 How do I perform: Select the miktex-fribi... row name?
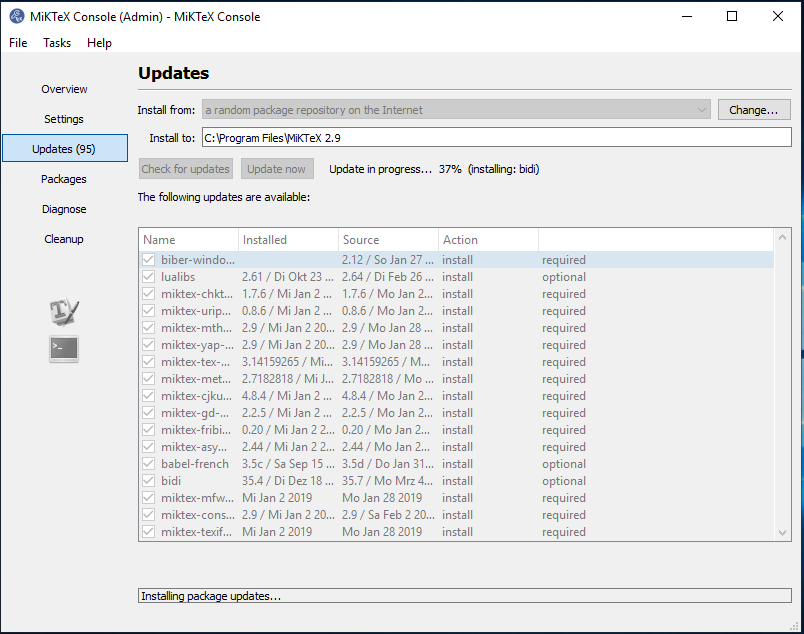click(x=196, y=429)
